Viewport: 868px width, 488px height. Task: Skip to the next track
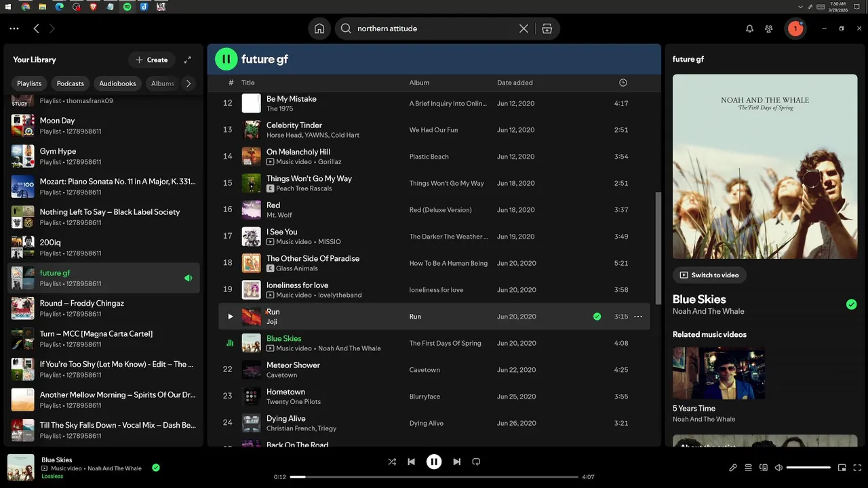point(457,462)
